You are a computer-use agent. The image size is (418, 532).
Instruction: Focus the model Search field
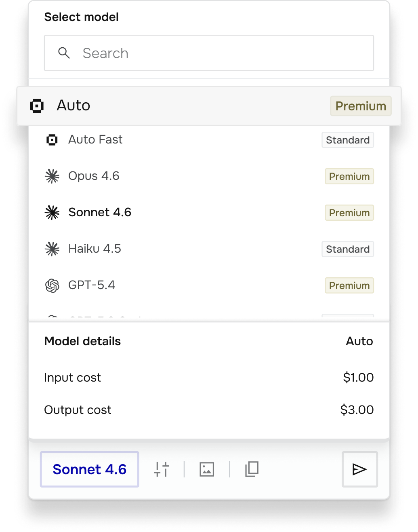(x=218, y=53)
